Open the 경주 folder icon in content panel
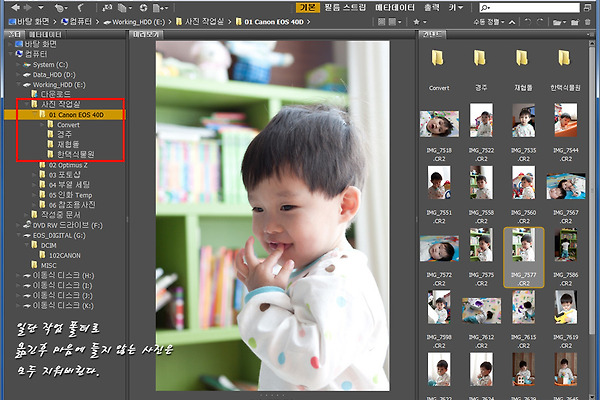The height and width of the screenshot is (400, 600). pos(483,62)
